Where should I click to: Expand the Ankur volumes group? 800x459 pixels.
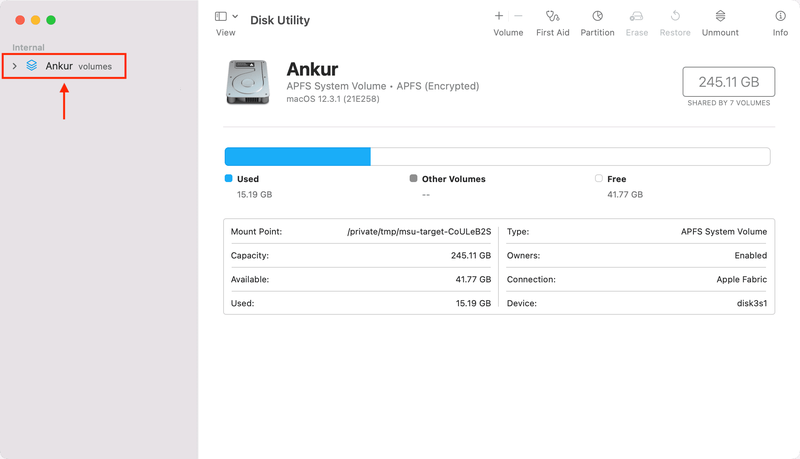coord(15,66)
